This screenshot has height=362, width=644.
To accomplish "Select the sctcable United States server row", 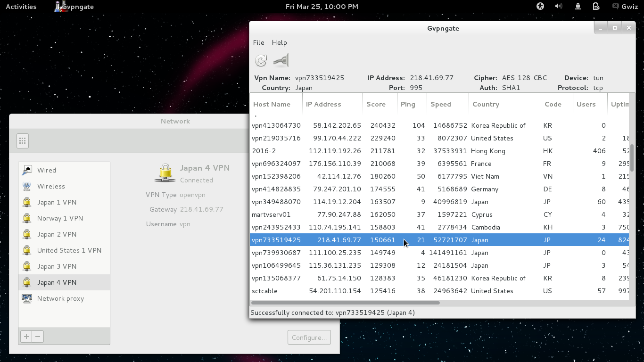I will [x=439, y=291].
